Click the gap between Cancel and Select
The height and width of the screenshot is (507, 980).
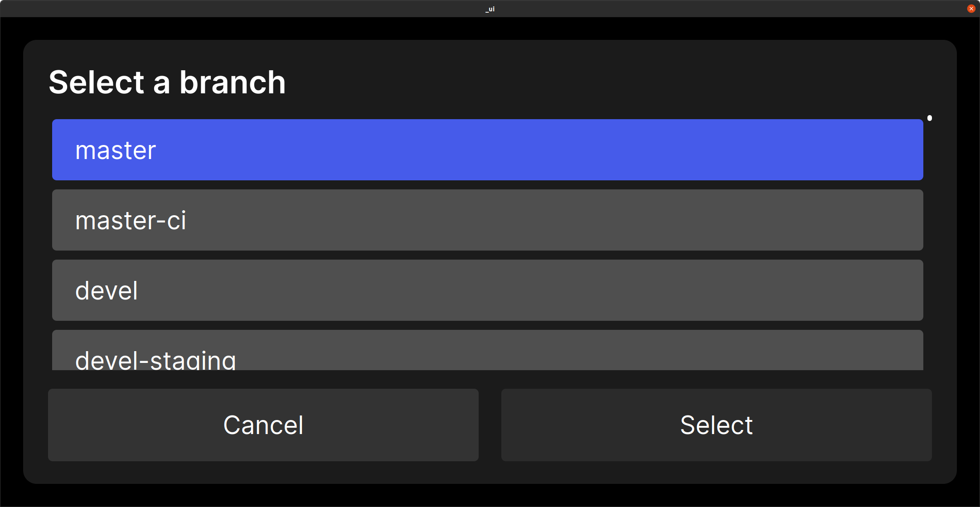[490, 425]
